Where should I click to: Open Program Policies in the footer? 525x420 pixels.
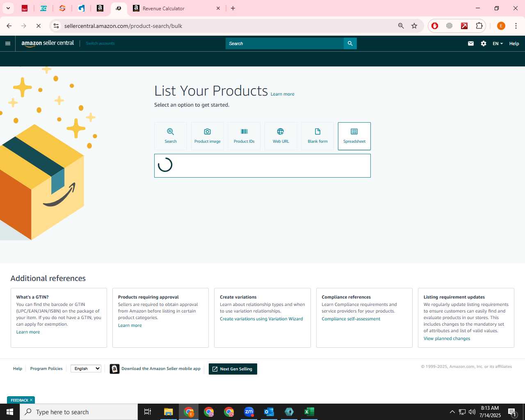point(46,369)
